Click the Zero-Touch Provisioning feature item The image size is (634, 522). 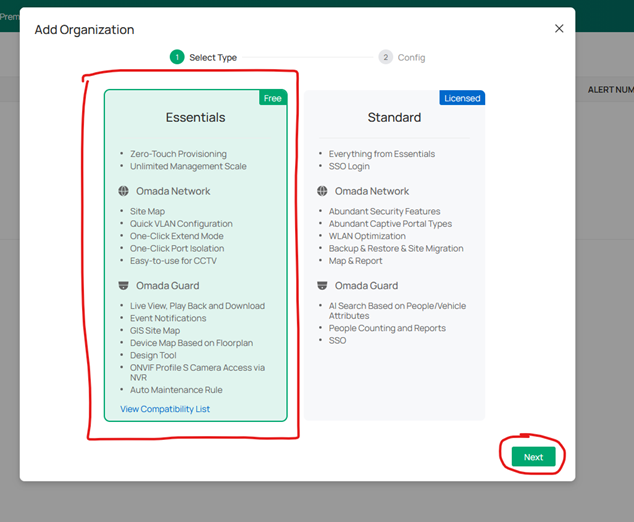(178, 154)
